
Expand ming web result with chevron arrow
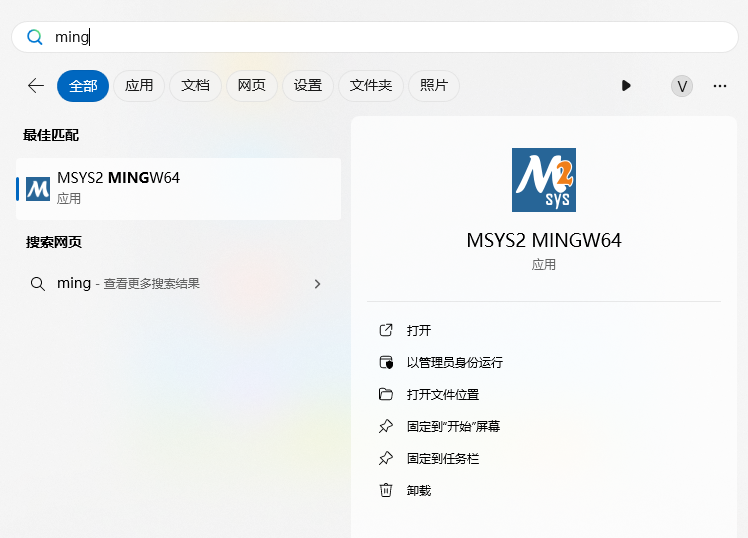(x=317, y=284)
